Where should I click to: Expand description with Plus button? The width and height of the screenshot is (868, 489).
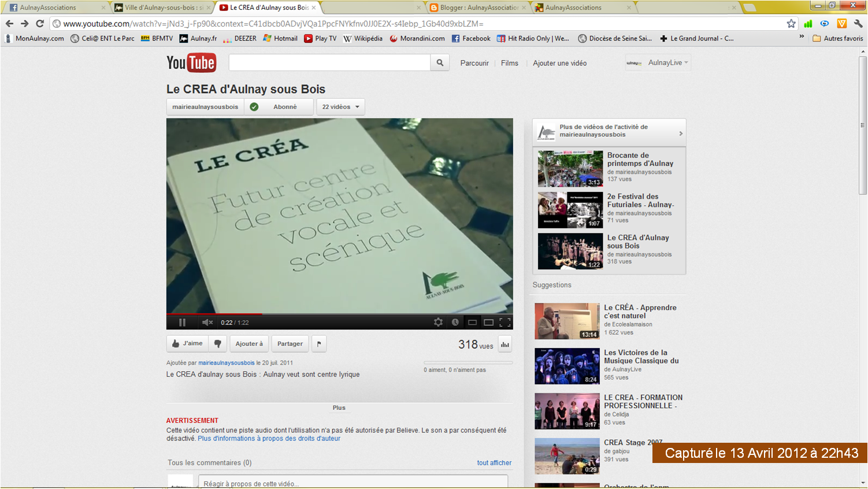339,407
